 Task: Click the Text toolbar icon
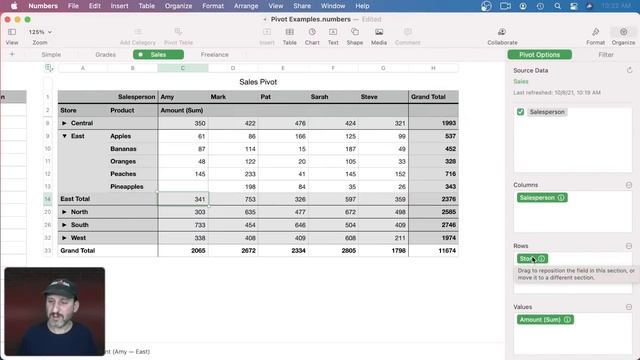click(x=333, y=32)
